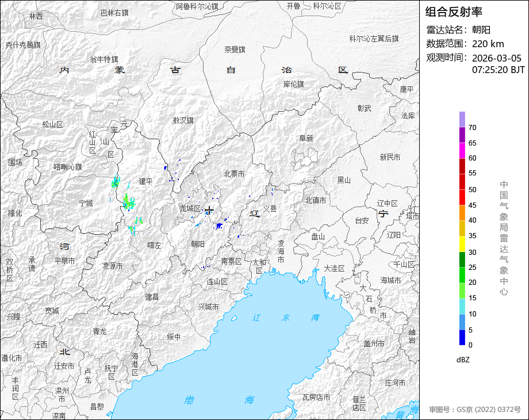Click the dark blue 0–5 dBZ legend band
529x420 pixels.
coord(462,337)
